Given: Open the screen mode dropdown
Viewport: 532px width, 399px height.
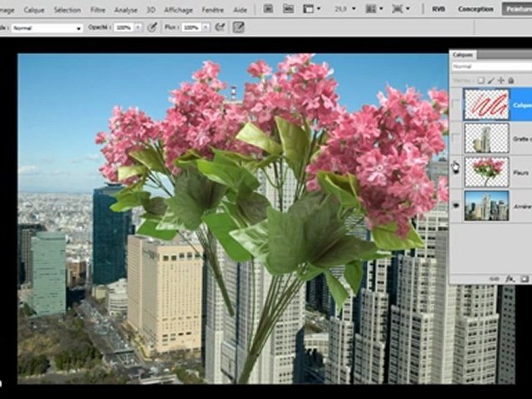Looking at the screenshot, I should [401, 9].
